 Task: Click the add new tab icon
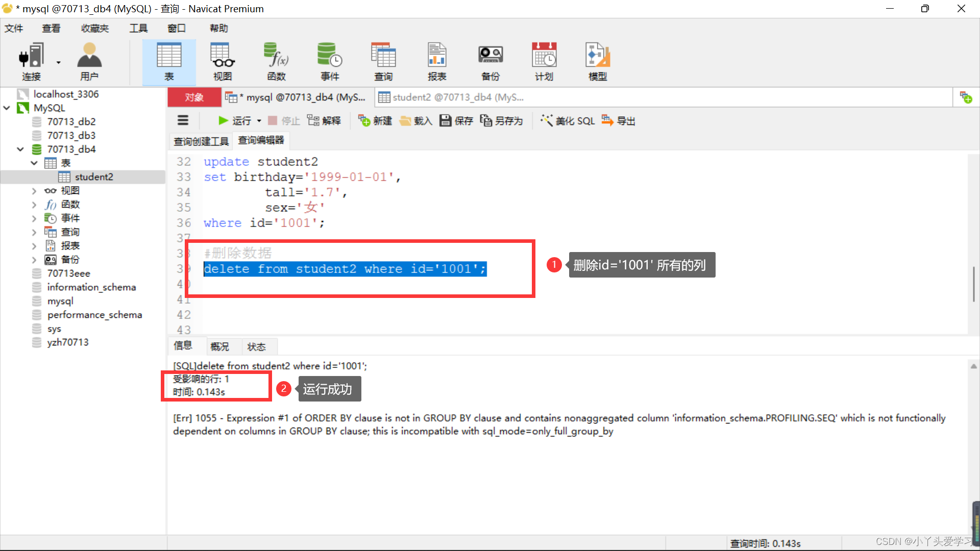click(x=966, y=97)
